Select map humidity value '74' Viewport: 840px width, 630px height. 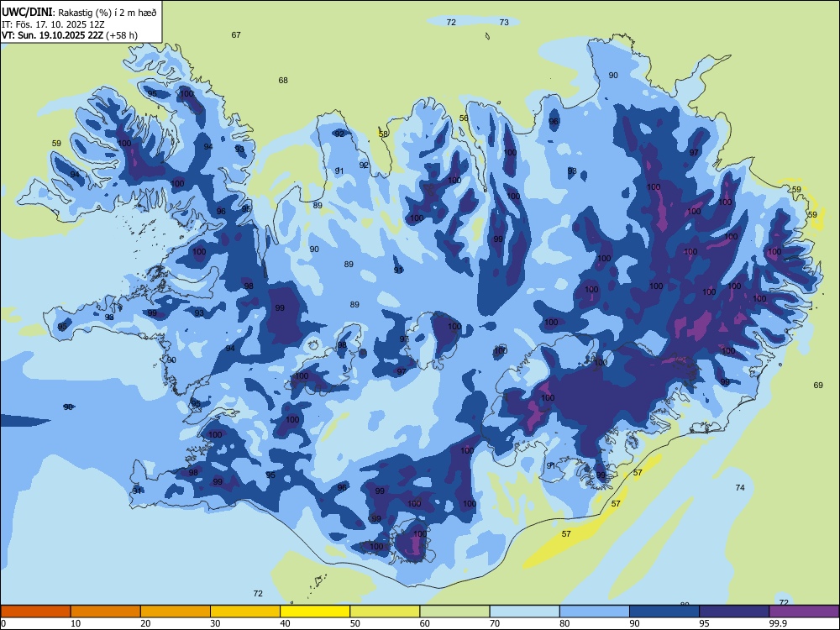click(740, 487)
